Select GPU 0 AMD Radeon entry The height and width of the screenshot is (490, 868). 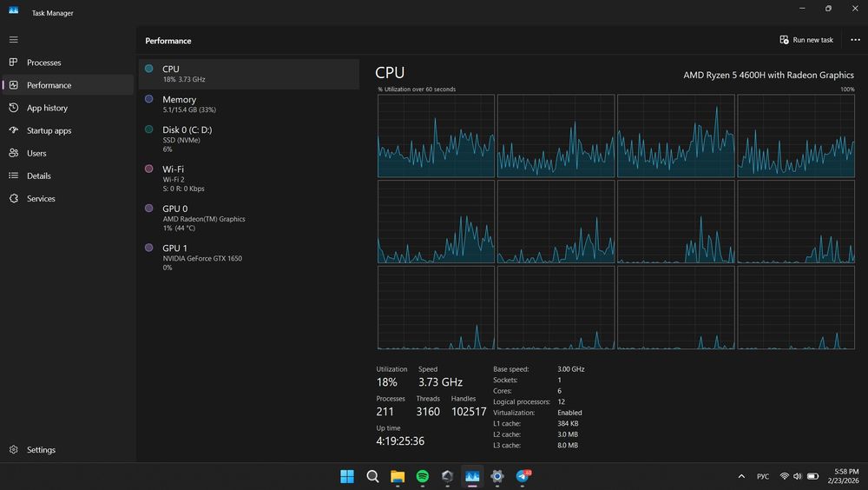(249, 218)
